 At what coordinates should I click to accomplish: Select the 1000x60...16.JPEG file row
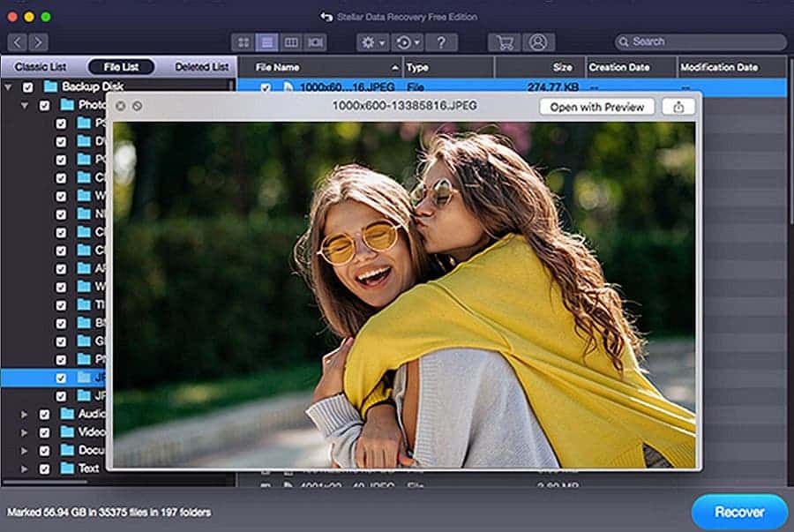click(512, 86)
